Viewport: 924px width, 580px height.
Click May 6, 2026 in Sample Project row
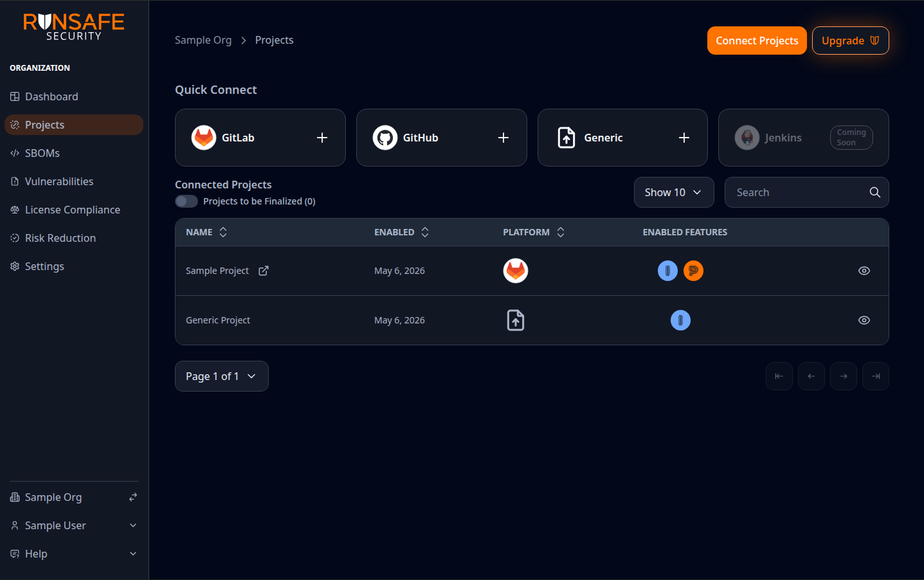coord(399,271)
